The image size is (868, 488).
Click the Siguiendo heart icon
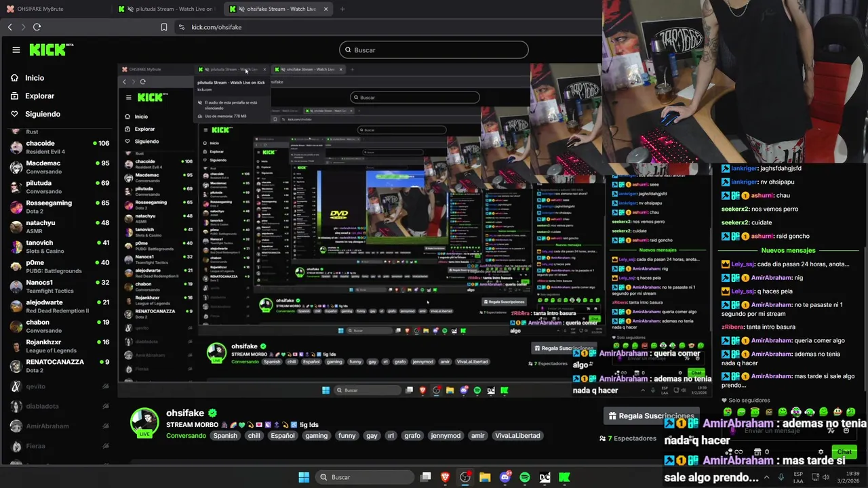[14, 114]
